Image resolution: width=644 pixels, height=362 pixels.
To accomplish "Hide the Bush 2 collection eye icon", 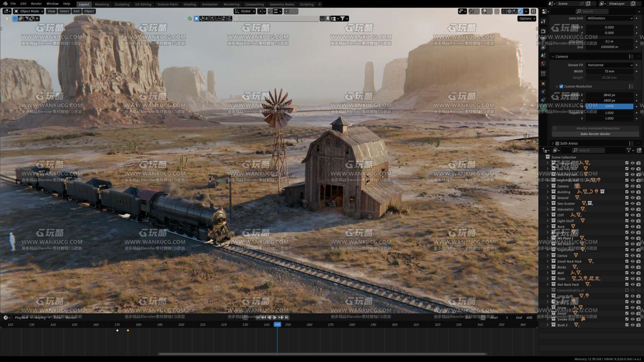I will (633, 325).
